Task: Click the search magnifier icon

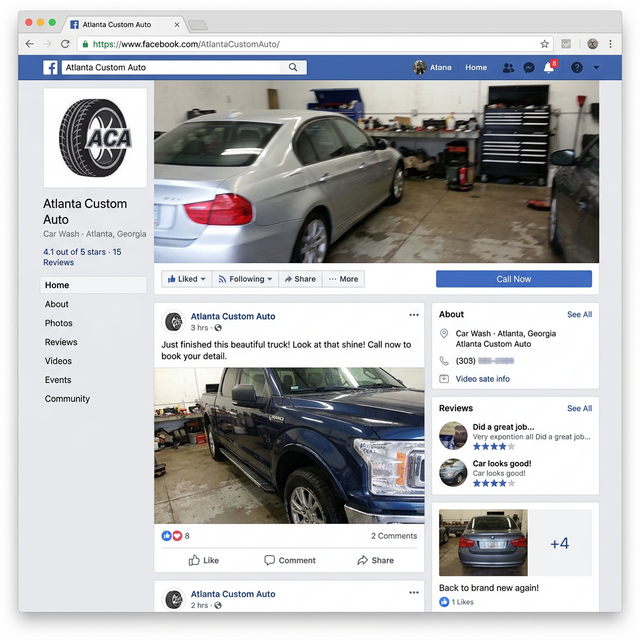Action: pyautogui.click(x=293, y=68)
